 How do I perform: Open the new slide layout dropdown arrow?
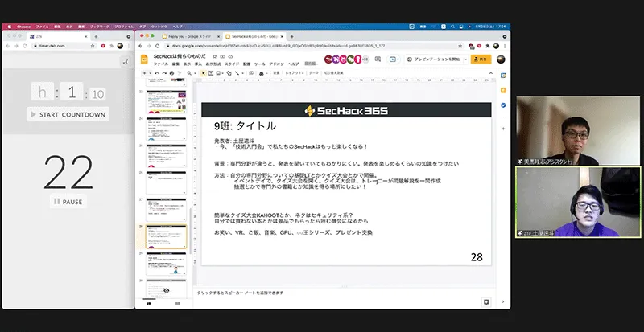tap(151, 73)
